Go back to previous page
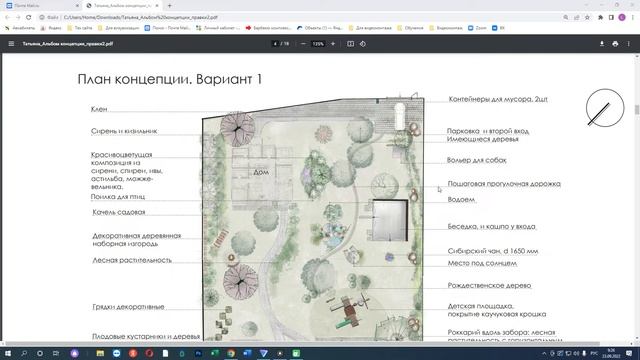640x360 pixels. (7, 18)
